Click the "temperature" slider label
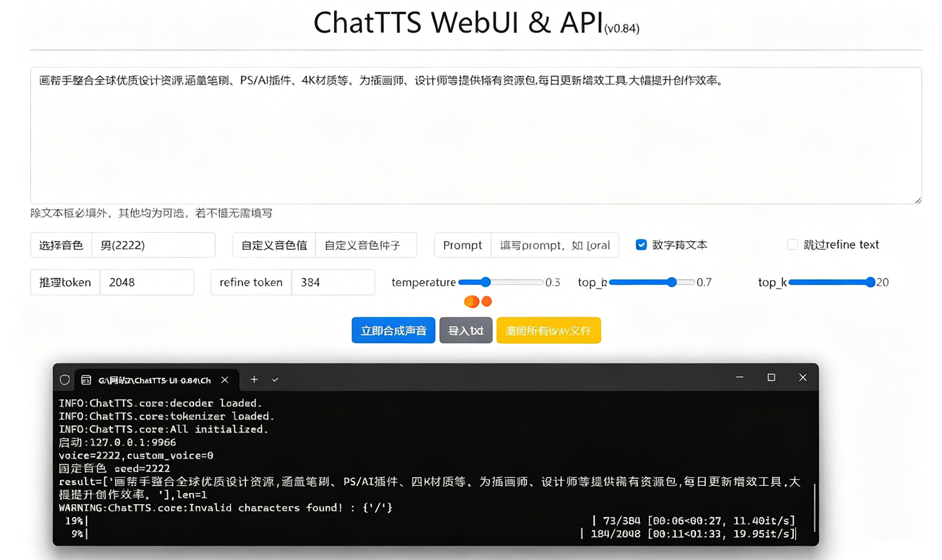 423,283
